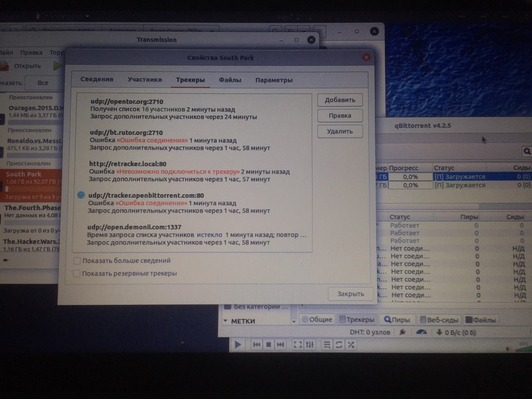
Task: Toggle fullscreen icon in media player
Action: pyautogui.click(x=298, y=345)
